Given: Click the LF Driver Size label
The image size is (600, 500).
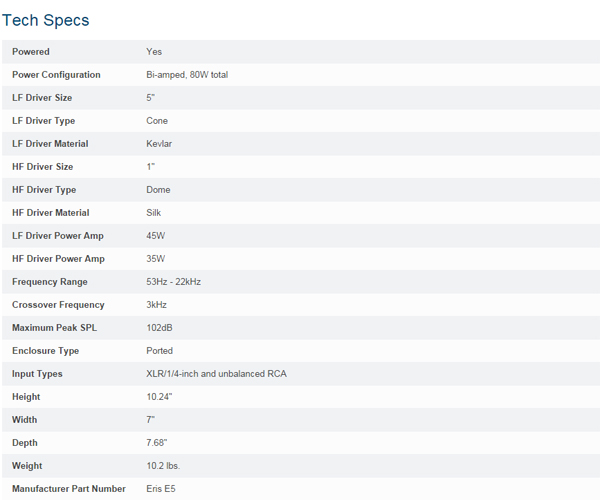Looking at the screenshot, I should click(x=42, y=98).
